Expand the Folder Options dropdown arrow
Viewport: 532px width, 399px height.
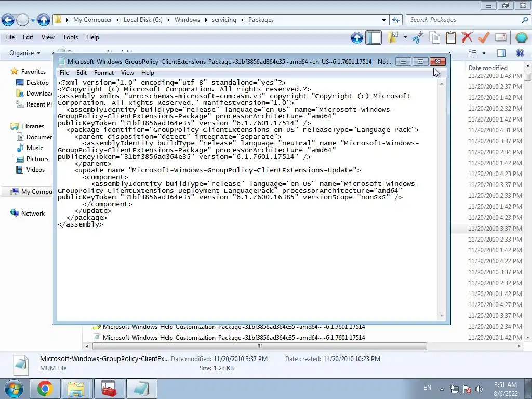coord(405,37)
